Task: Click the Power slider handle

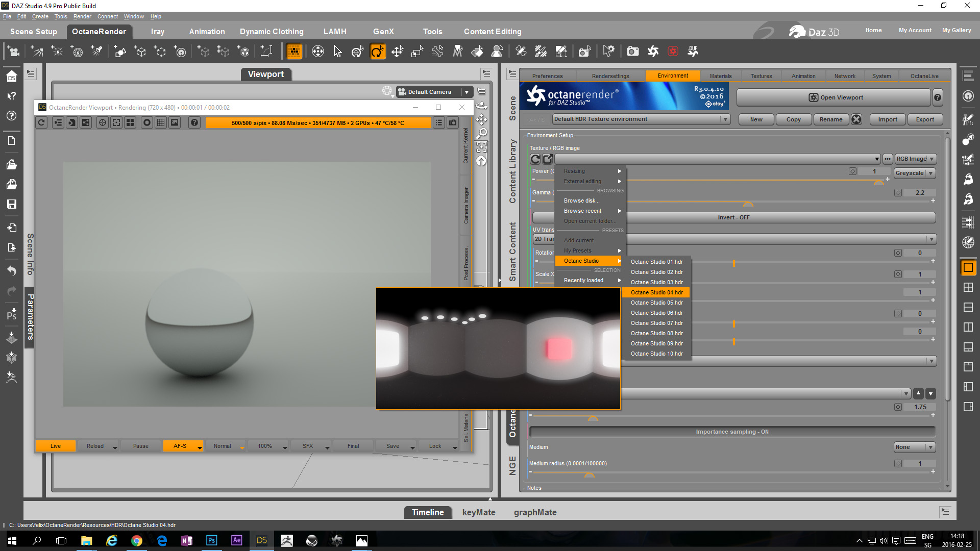Action: tap(878, 182)
